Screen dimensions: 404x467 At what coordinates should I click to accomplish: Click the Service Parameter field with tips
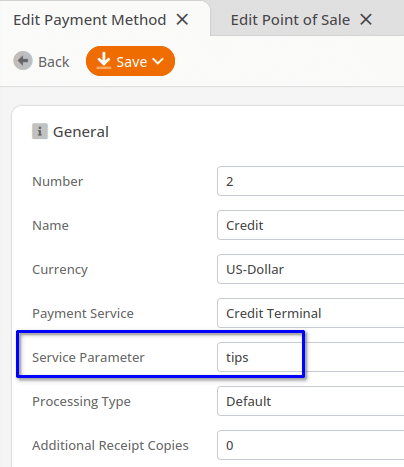(310, 357)
